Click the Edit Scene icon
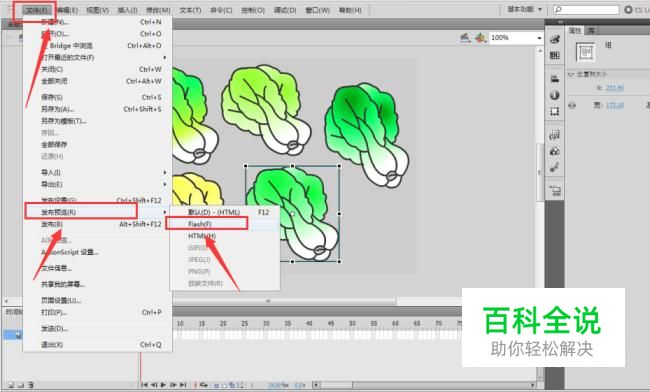 [x=465, y=38]
